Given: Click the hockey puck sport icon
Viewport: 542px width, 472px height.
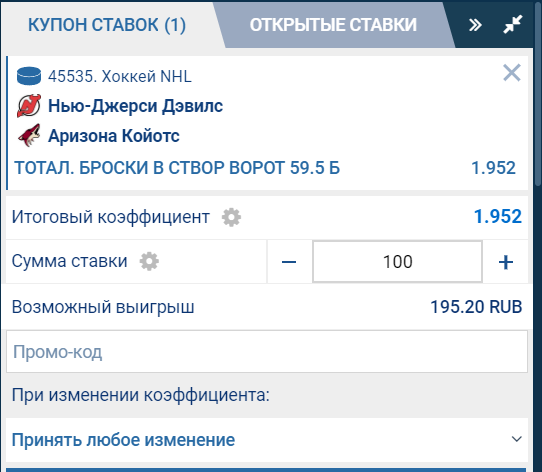Looking at the screenshot, I should click(x=29, y=76).
